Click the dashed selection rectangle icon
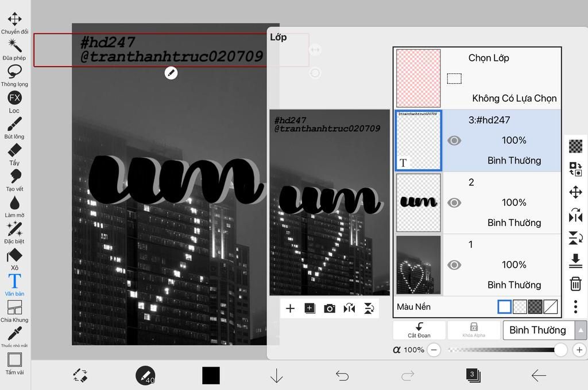Screen dimensions: 588x390 coord(454,79)
